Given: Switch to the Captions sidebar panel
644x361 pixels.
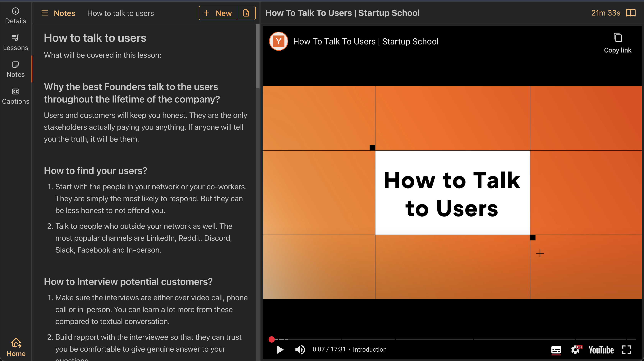Looking at the screenshot, I should pos(16,96).
